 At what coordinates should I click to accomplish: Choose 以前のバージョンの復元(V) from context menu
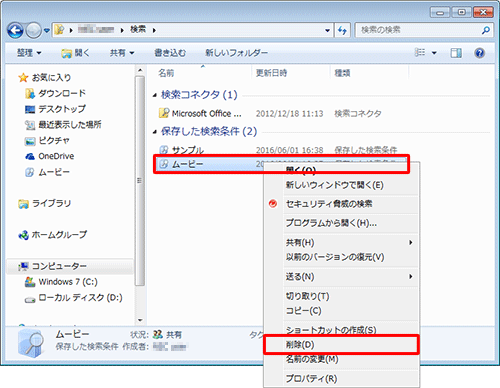(335, 257)
